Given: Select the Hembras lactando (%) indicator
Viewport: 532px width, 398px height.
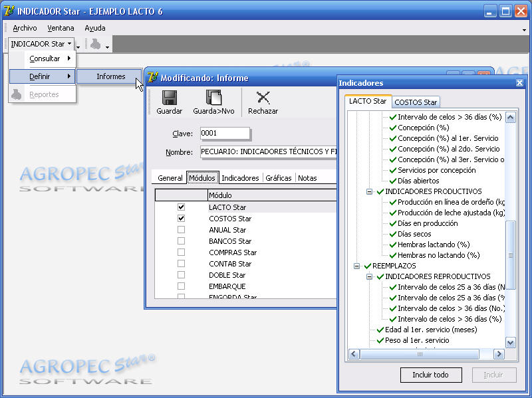Looking at the screenshot, I should (434, 245).
